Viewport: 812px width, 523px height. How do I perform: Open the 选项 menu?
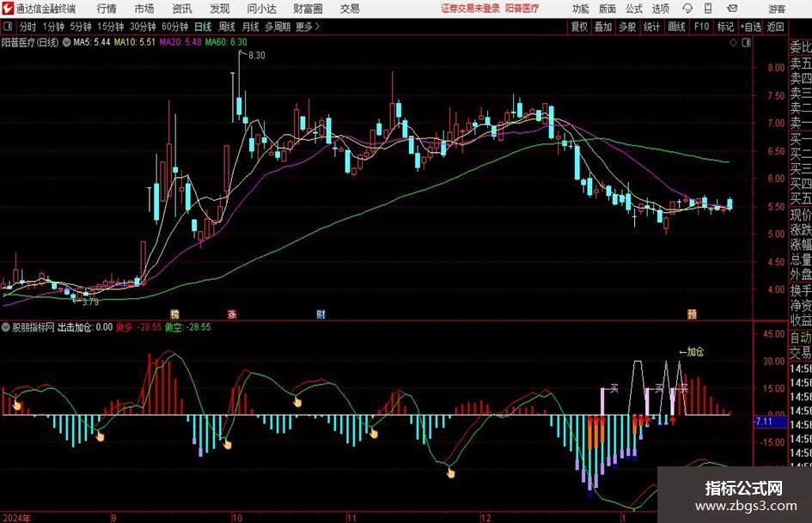(x=660, y=9)
